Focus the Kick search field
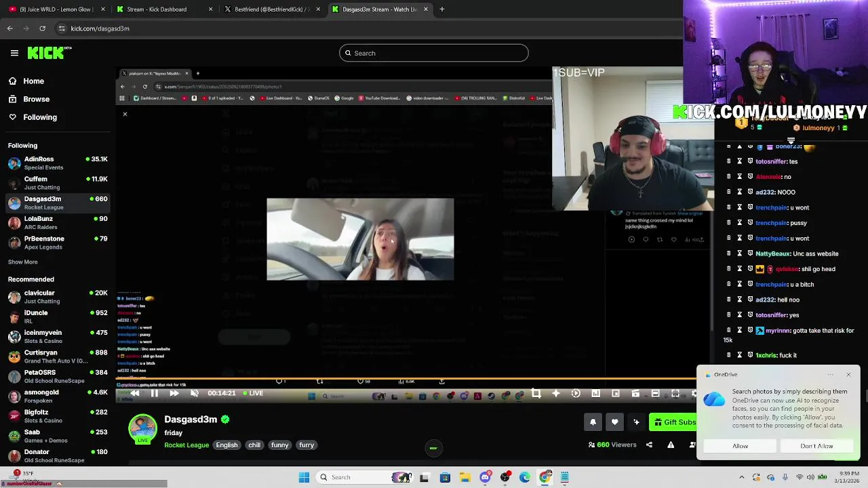The height and width of the screenshot is (488, 868). 434,53
